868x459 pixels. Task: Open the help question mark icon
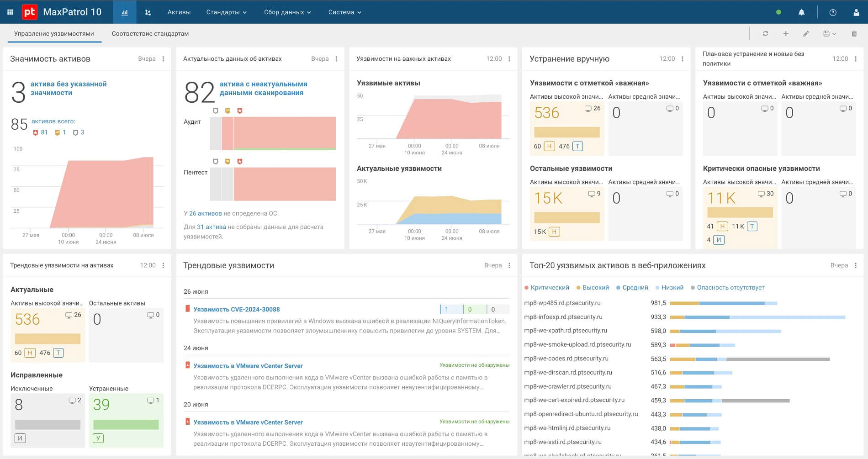click(x=833, y=12)
